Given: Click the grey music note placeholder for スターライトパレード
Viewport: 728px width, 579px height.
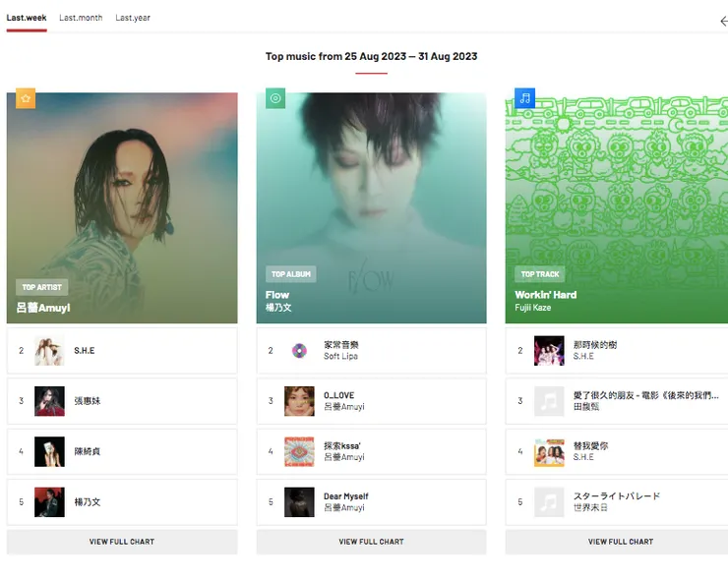Looking at the screenshot, I should pos(549,502).
